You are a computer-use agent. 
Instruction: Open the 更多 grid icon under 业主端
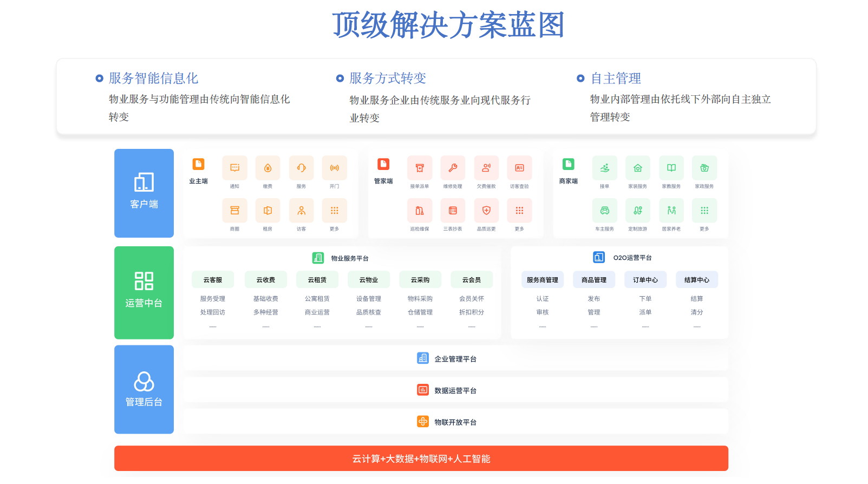click(x=334, y=211)
